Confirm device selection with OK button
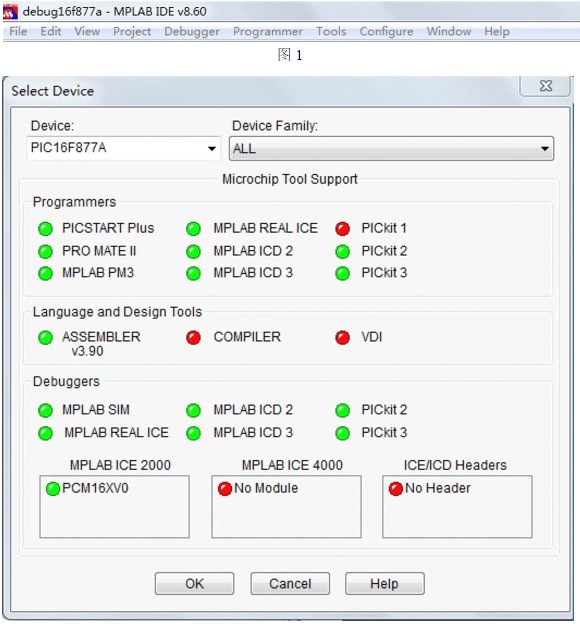This screenshot has width=580, height=624. click(194, 583)
